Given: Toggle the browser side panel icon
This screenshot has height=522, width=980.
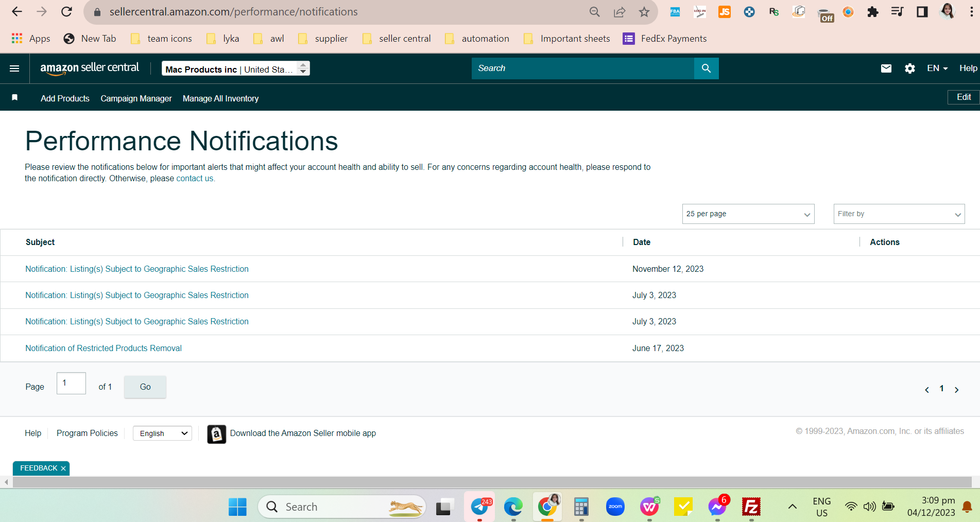Looking at the screenshot, I should point(922,12).
